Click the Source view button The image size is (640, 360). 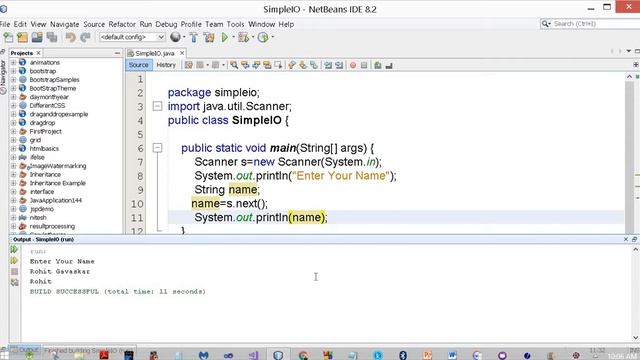(x=138, y=65)
